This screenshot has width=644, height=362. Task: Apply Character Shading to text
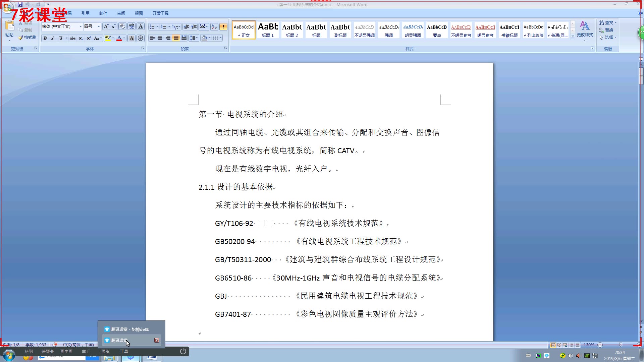click(x=131, y=38)
